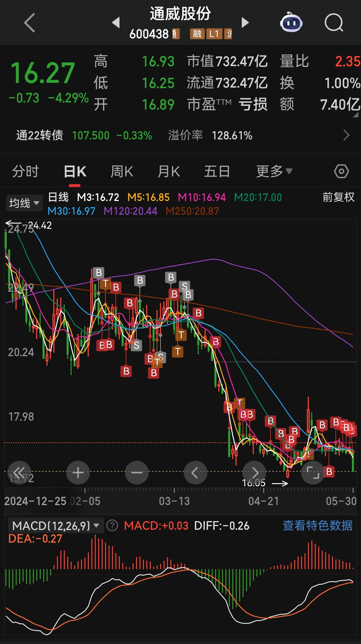Move chart left with round arrow button
Screen dimensions: 361x644
195,472
